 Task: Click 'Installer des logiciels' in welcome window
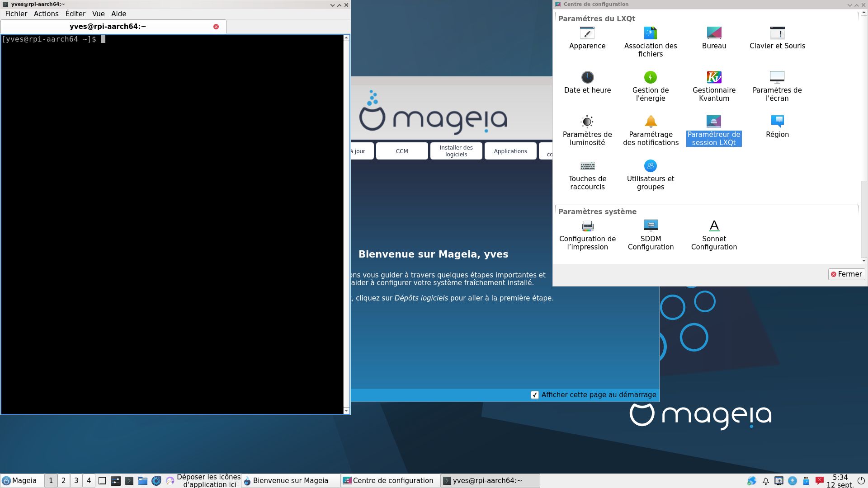point(456,151)
